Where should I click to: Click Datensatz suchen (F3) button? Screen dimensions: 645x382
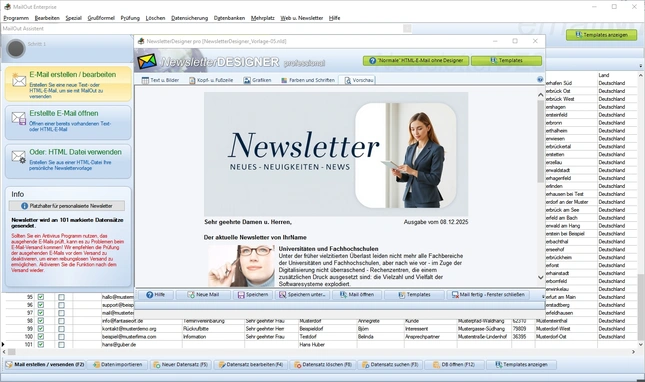(x=390, y=365)
